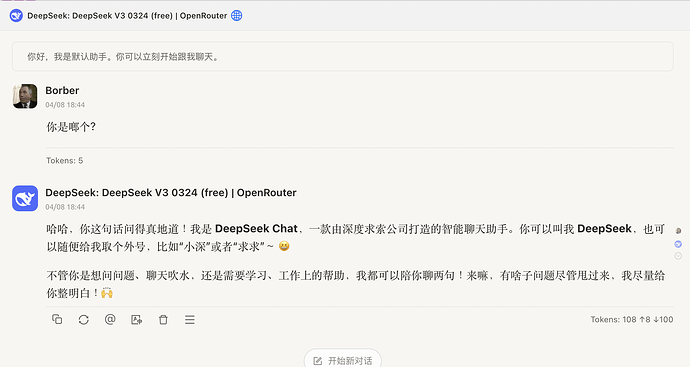Screen dimensions: 690x367
Task: Click the username Borber
Action: (62, 91)
